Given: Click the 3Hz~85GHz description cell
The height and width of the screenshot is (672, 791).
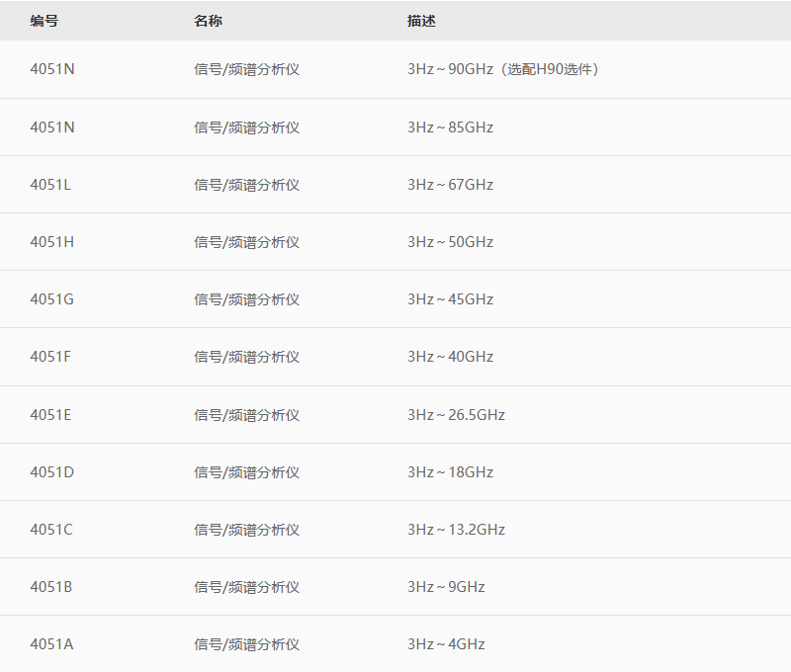Looking at the screenshot, I should [450, 127].
